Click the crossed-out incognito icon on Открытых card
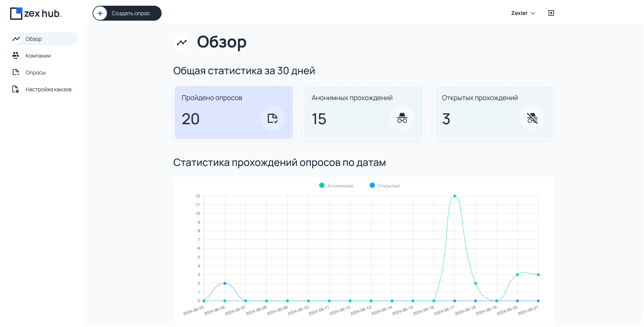This screenshot has width=644, height=327. click(532, 118)
